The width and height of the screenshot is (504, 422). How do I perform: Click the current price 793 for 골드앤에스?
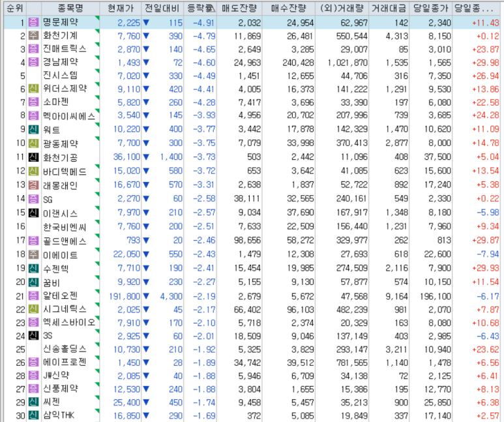134,240
